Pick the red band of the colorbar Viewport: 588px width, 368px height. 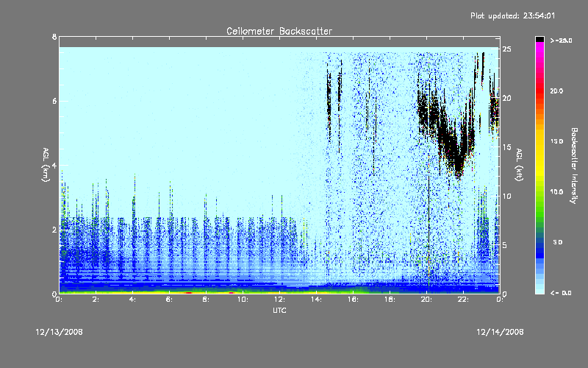539,90
